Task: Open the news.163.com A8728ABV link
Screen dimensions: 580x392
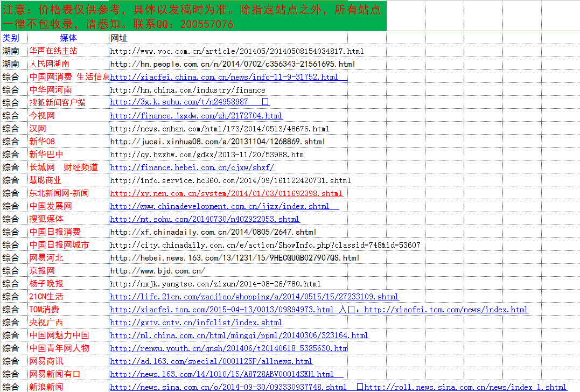Action: click(221, 374)
